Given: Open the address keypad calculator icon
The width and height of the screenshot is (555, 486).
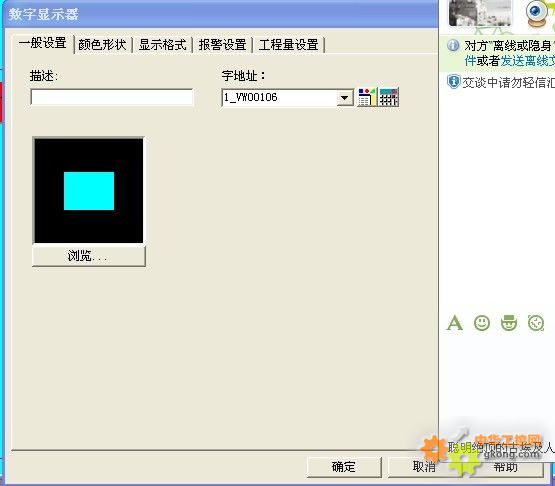Looking at the screenshot, I should 389,97.
